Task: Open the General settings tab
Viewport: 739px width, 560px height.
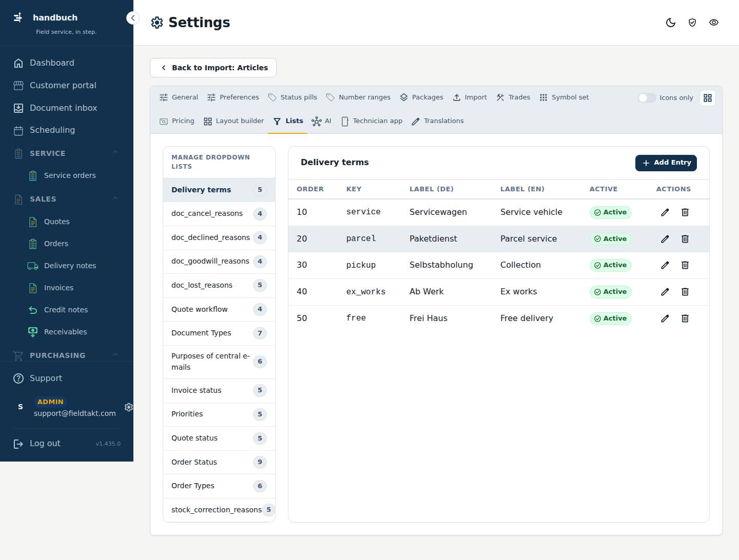Action: click(x=179, y=97)
